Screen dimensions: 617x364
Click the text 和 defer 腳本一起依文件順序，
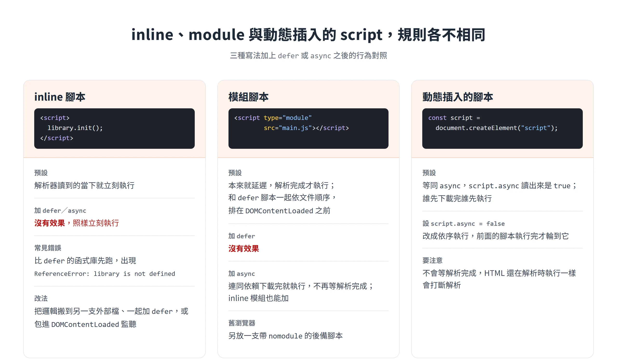point(282,198)
